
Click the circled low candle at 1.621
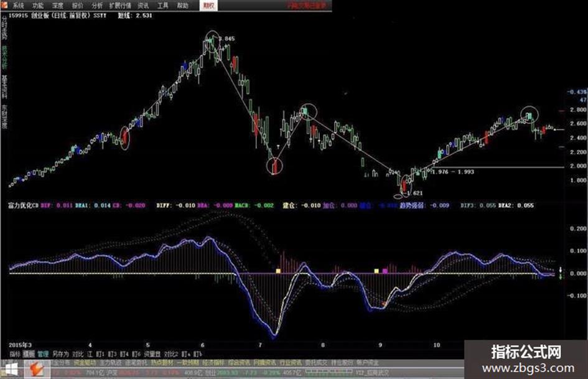[404, 185]
